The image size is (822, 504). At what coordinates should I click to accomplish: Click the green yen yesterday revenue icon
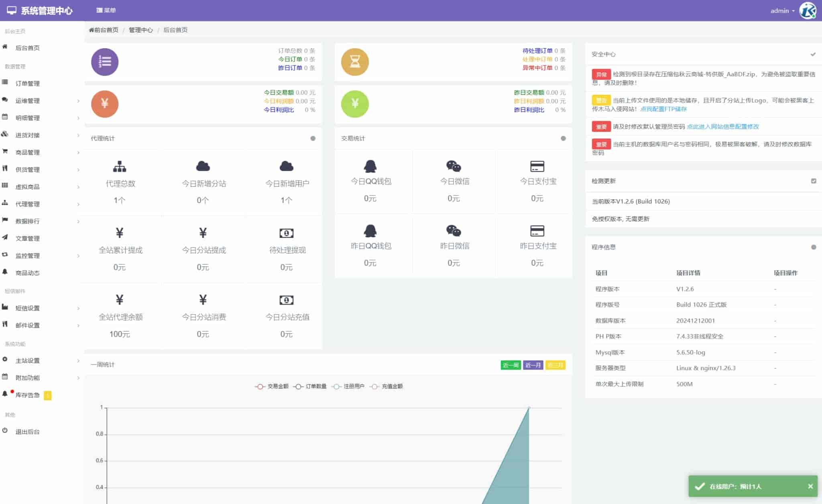tap(355, 104)
